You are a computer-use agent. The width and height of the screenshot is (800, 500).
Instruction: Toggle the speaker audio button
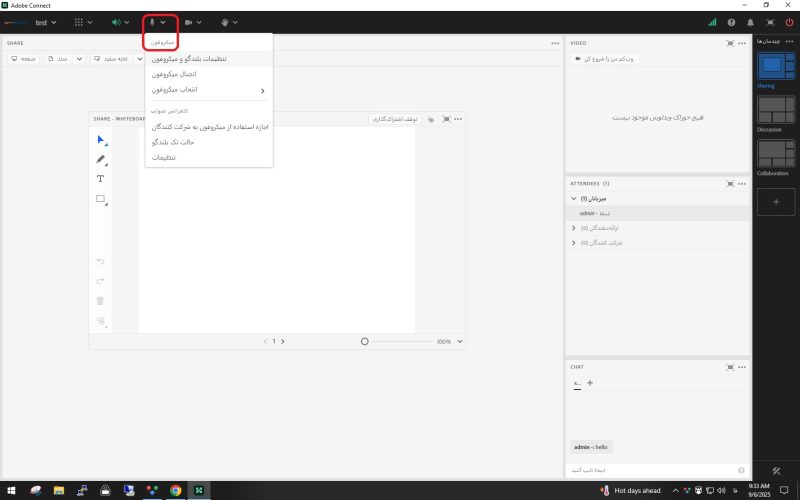[118, 22]
